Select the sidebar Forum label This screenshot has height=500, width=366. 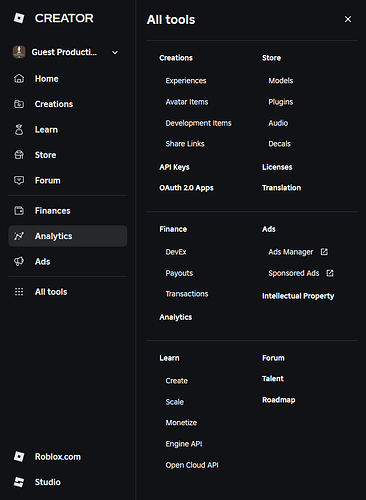pos(48,180)
